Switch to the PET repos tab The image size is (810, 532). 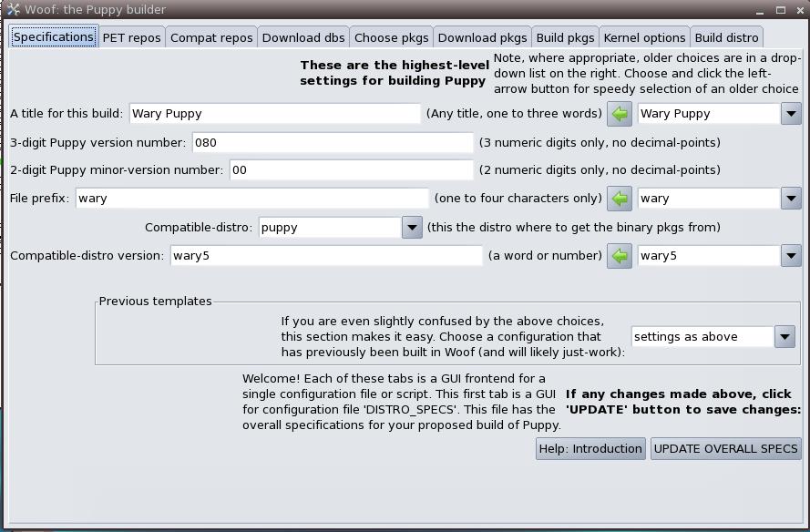131,37
